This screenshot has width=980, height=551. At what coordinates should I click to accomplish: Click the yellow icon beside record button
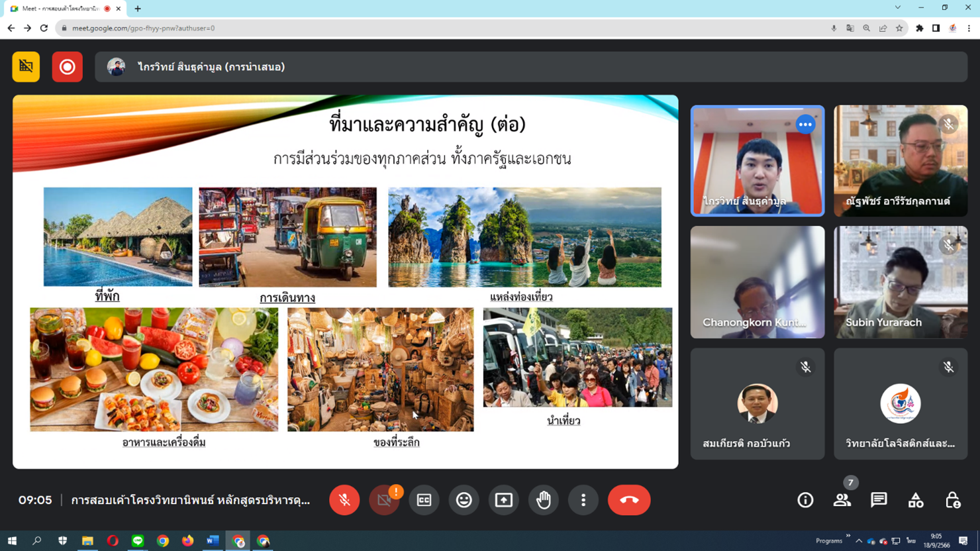26,67
